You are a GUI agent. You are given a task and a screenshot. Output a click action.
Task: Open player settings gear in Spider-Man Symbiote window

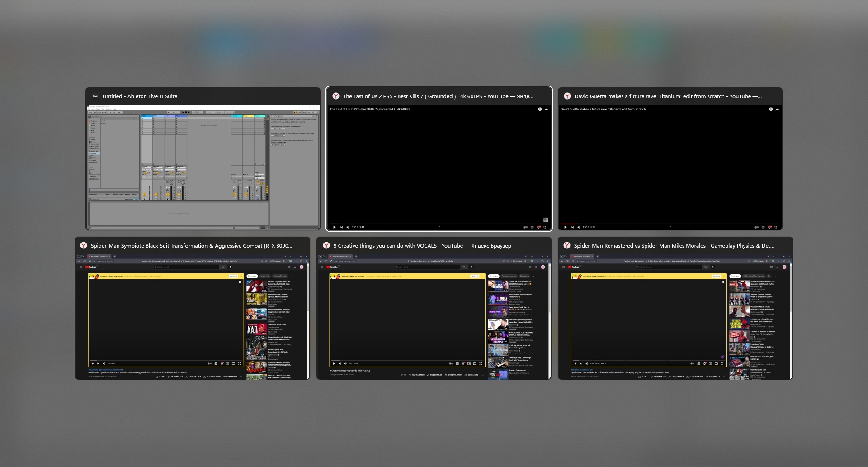click(x=222, y=363)
